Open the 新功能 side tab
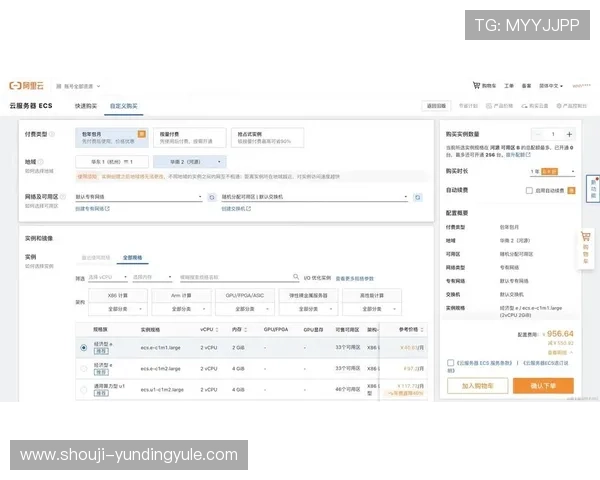 click(x=593, y=189)
